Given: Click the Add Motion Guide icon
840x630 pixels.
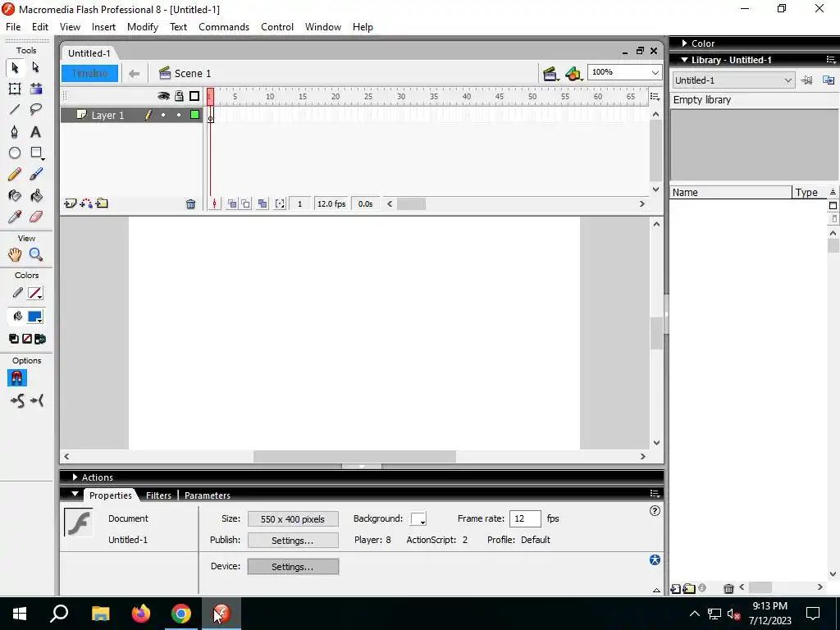Looking at the screenshot, I should (85, 203).
